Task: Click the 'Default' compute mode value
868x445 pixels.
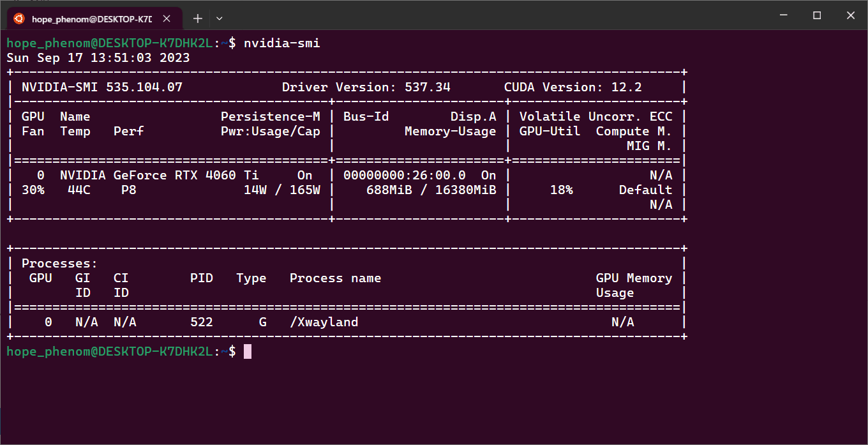Action: point(645,190)
